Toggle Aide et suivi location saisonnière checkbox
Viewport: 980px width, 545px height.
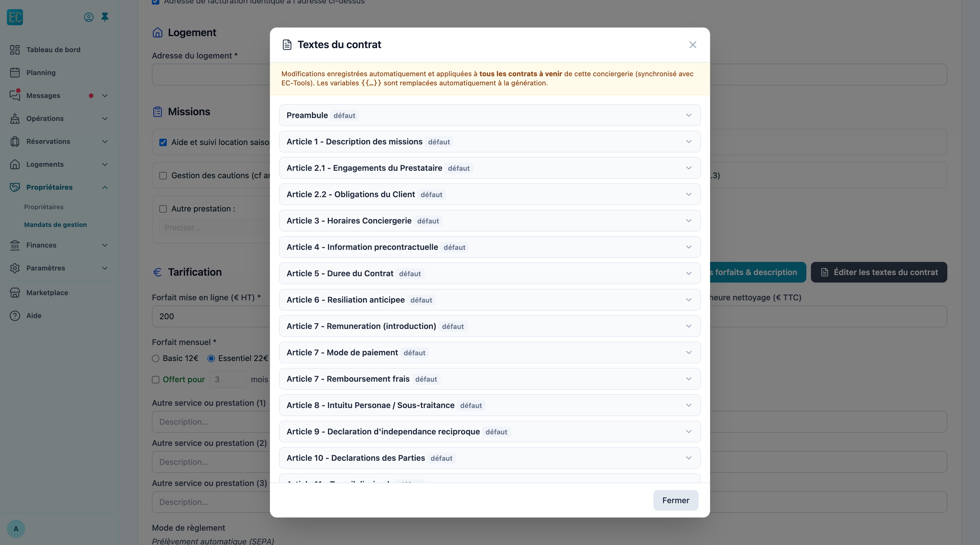pyautogui.click(x=163, y=143)
